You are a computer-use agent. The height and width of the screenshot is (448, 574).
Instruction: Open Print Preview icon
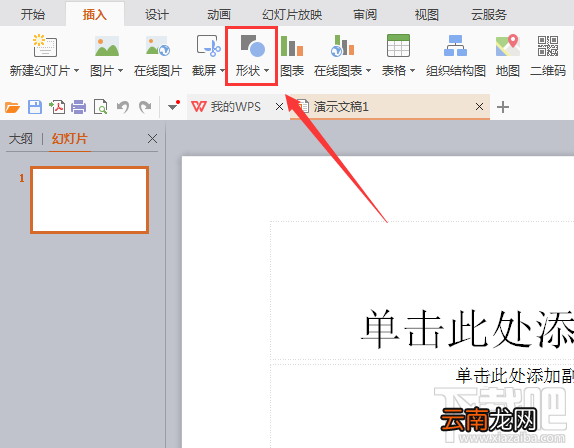click(x=100, y=107)
